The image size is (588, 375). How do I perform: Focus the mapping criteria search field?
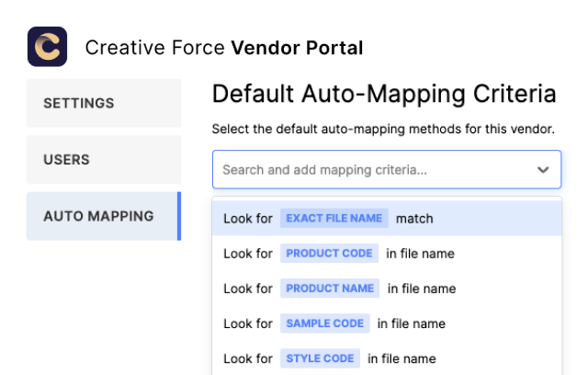(387, 169)
